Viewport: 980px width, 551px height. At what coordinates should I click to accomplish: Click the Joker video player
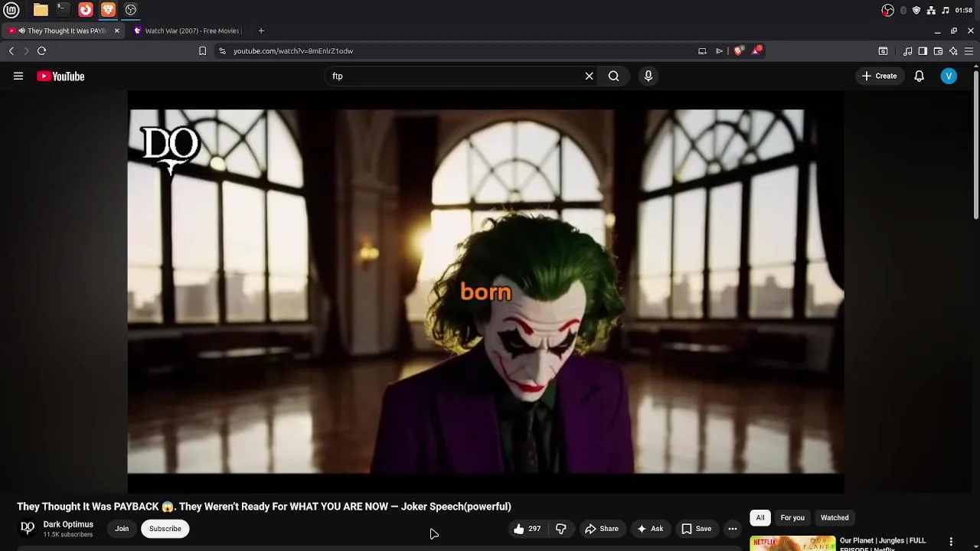[485, 292]
